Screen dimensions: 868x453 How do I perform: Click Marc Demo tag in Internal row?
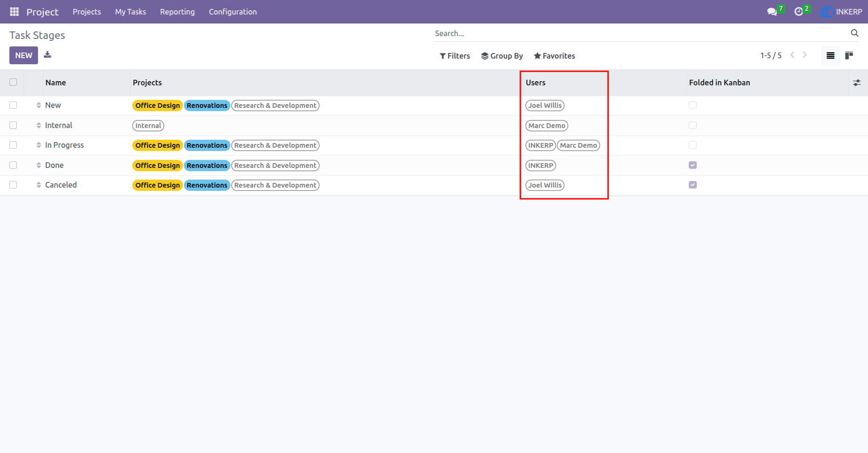tap(547, 126)
